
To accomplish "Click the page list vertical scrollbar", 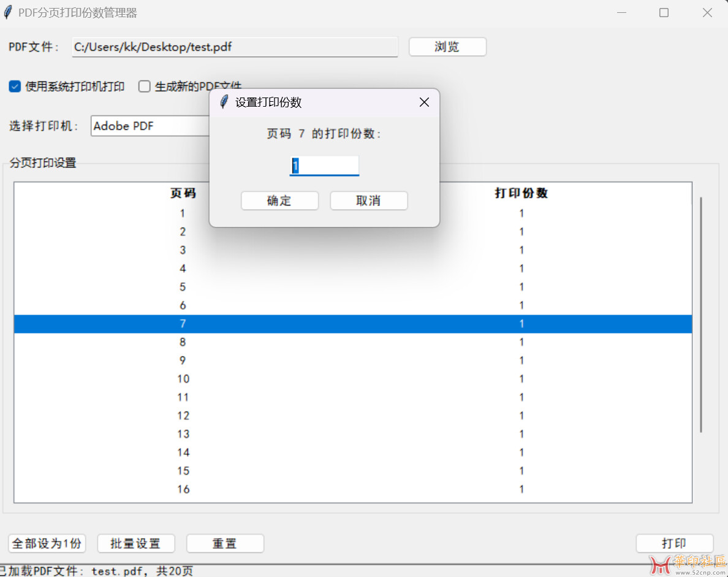I will click(x=701, y=314).
